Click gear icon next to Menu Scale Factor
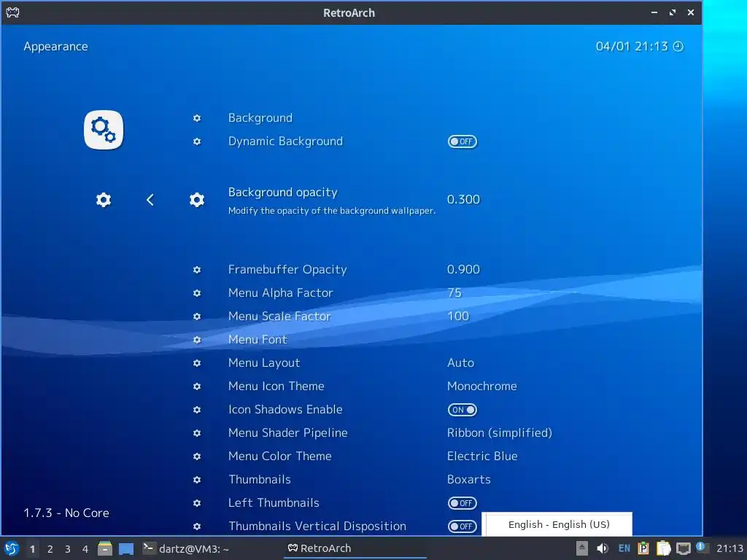This screenshot has width=747, height=560. (197, 316)
